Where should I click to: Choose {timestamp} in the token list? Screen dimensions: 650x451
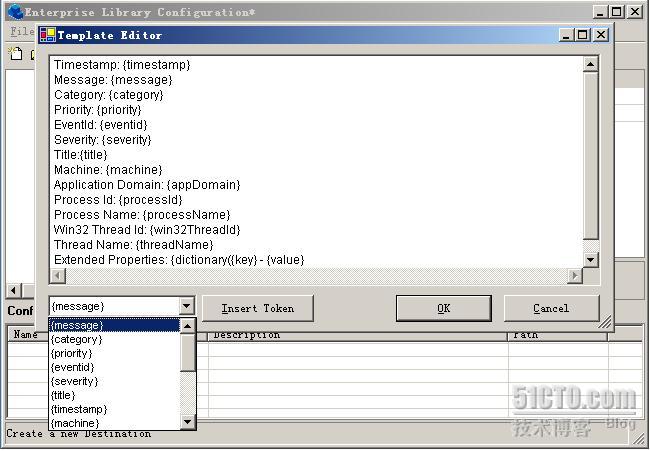coord(115,410)
